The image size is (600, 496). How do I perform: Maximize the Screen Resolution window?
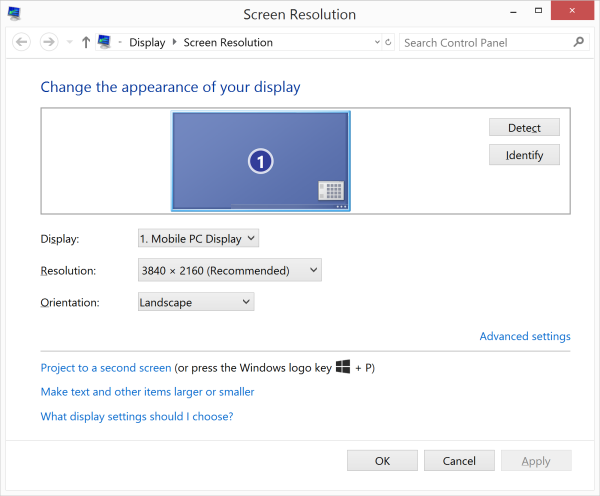[538, 11]
